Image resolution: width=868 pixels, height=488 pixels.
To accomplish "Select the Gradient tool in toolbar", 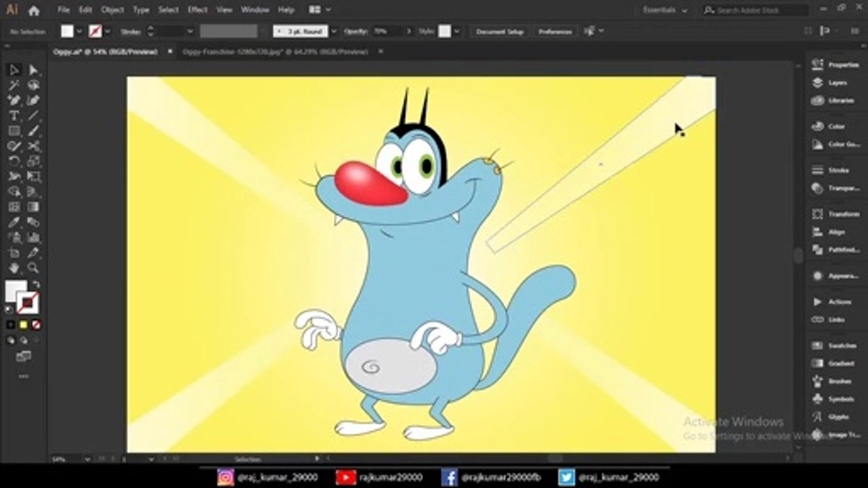I will click(x=33, y=207).
